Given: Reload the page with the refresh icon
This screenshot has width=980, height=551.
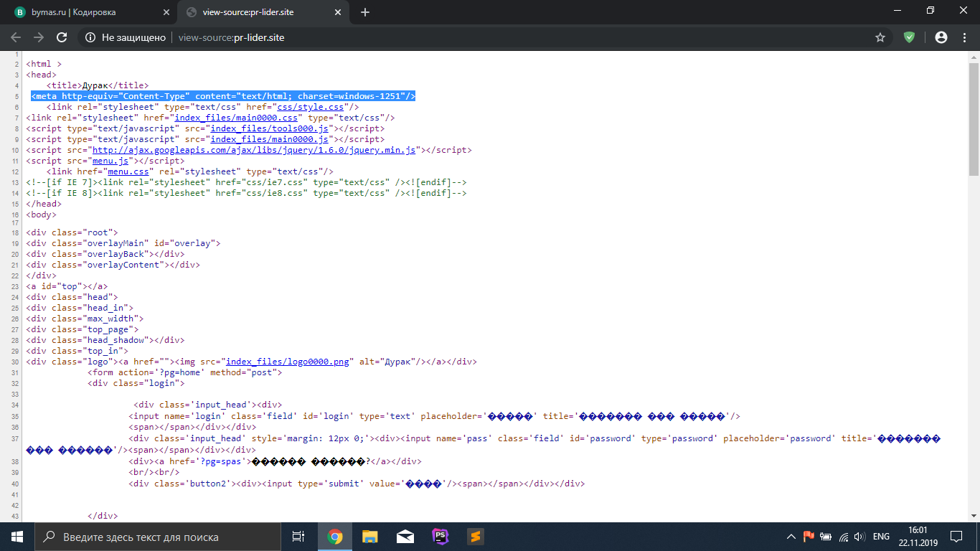Looking at the screenshot, I should click(62, 37).
